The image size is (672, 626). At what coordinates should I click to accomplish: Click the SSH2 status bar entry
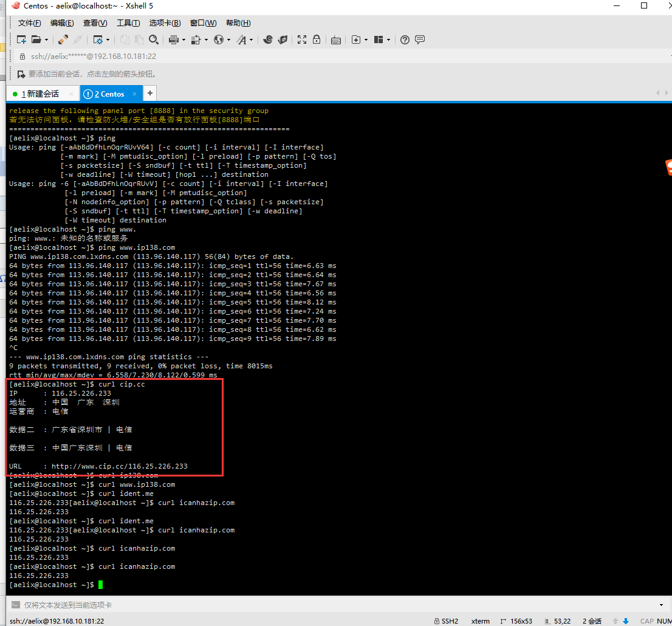446,621
